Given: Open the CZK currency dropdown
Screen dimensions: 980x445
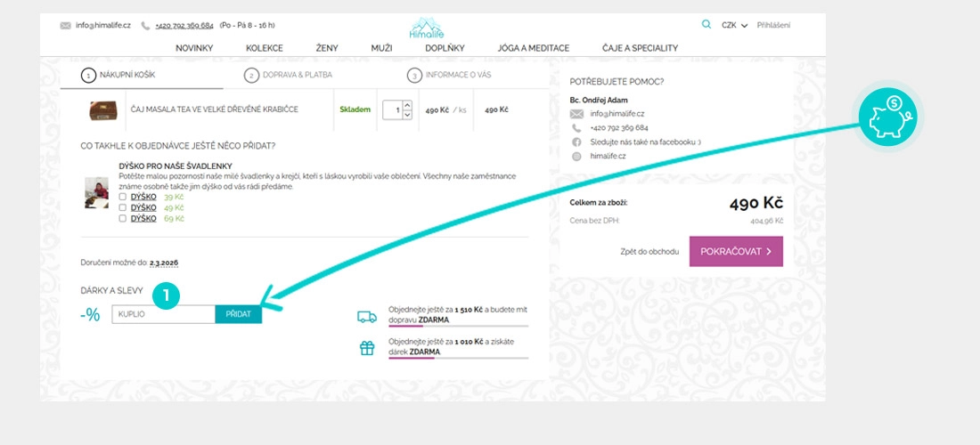Looking at the screenshot, I should 734,26.
